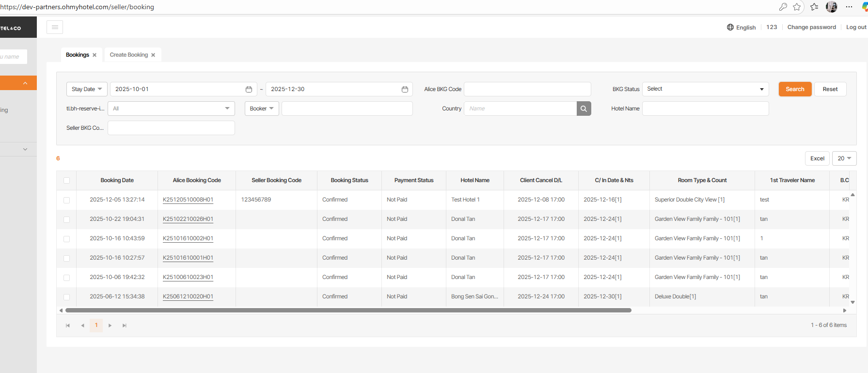Go to the next page arrow
Screen dimensions: 868x373
[x=110, y=326]
